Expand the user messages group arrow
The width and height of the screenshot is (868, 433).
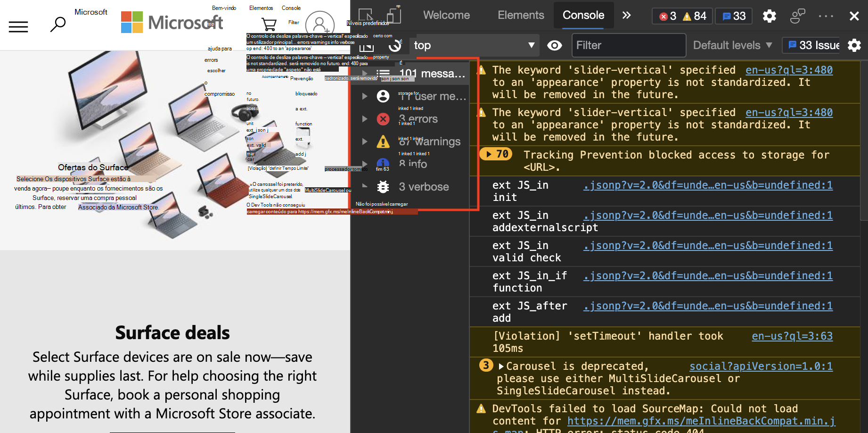(364, 96)
